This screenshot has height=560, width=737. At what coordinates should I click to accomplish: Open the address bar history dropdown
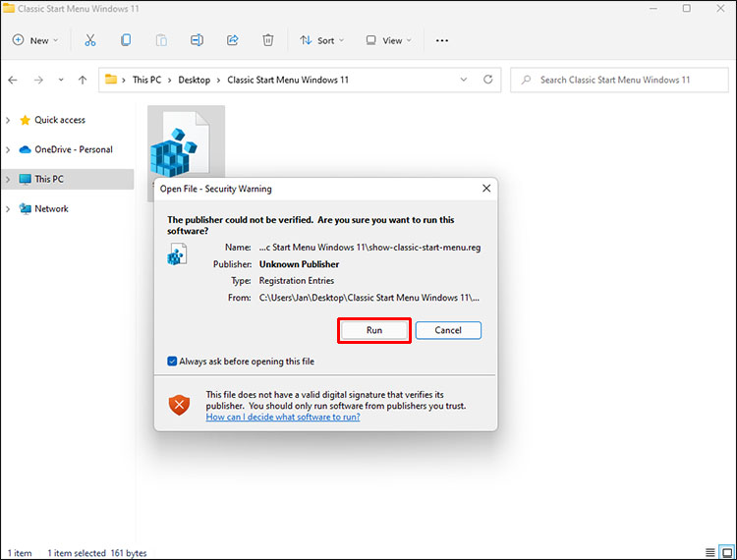(x=464, y=80)
